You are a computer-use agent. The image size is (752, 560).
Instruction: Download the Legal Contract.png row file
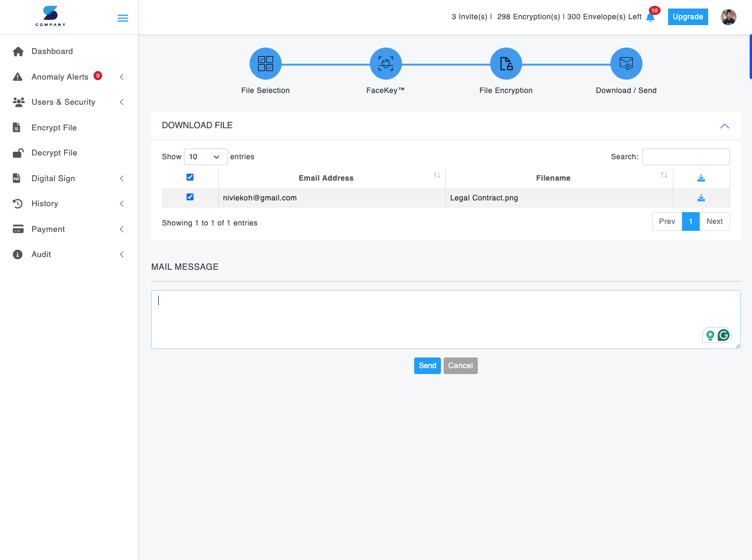701,198
